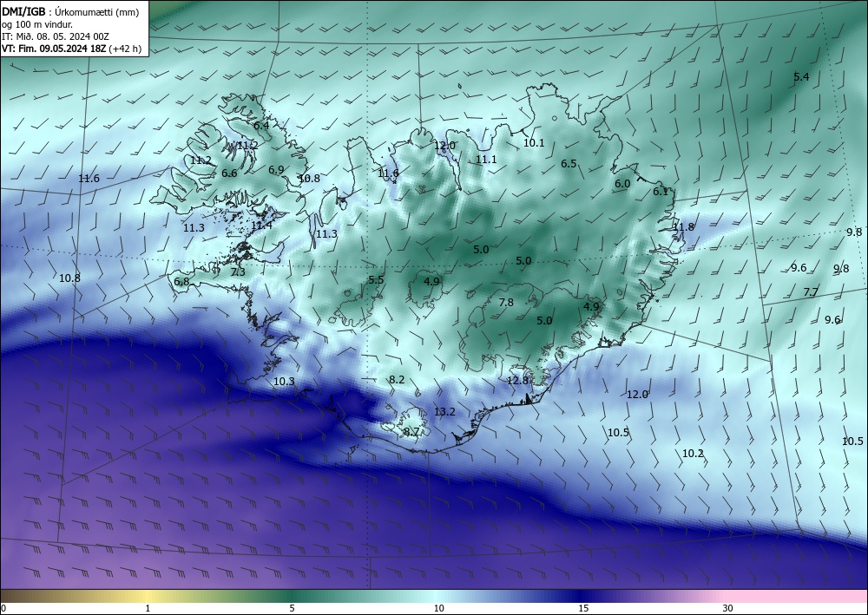Click the 10.3 value on the map
The height and width of the screenshot is (615, 868).
pyautogui.click(x=284, y=382)
